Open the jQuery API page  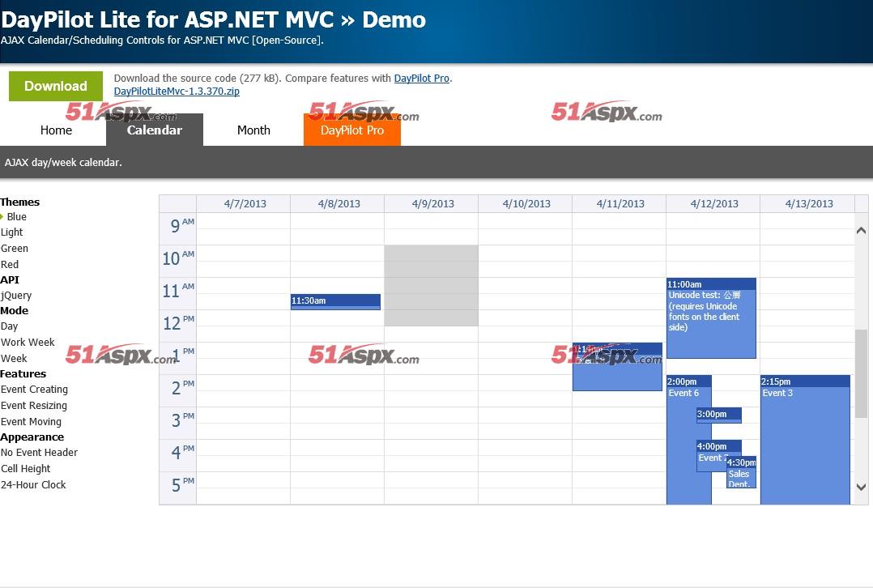click(16, 296)
